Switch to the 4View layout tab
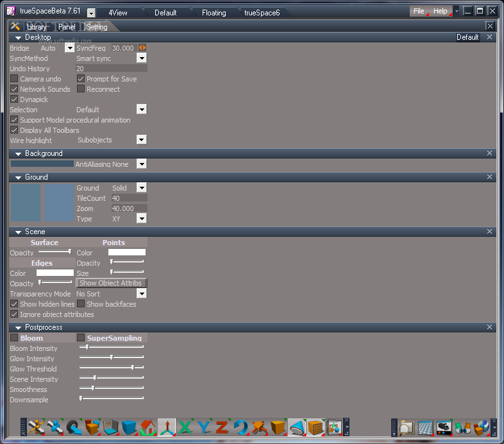This screenshot has height=444, width=504. click(118, 13)
